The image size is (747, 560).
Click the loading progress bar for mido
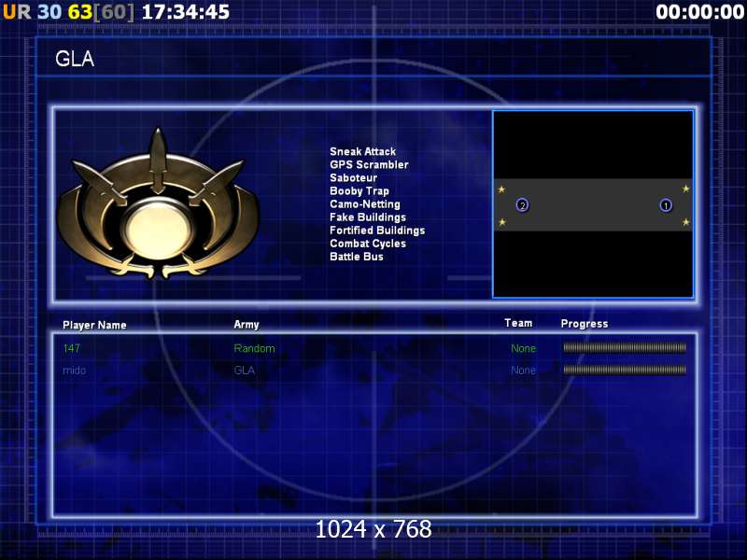click(x=625, y=369)
